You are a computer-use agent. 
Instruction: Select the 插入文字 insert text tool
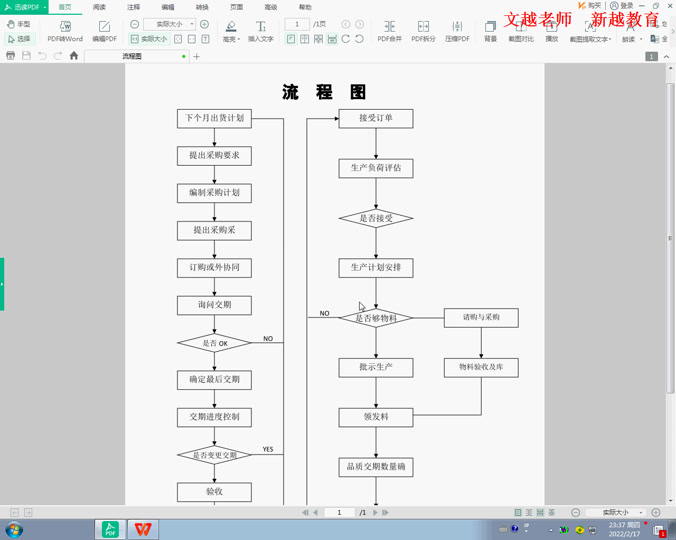pyautogui.click(x=260, y=30)
